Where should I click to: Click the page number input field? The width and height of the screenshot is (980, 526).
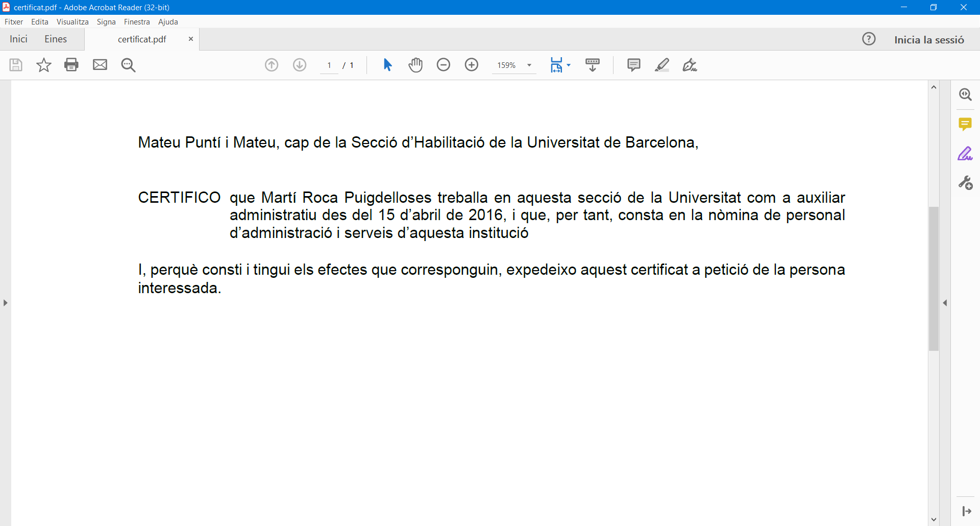tap(329, 65)
